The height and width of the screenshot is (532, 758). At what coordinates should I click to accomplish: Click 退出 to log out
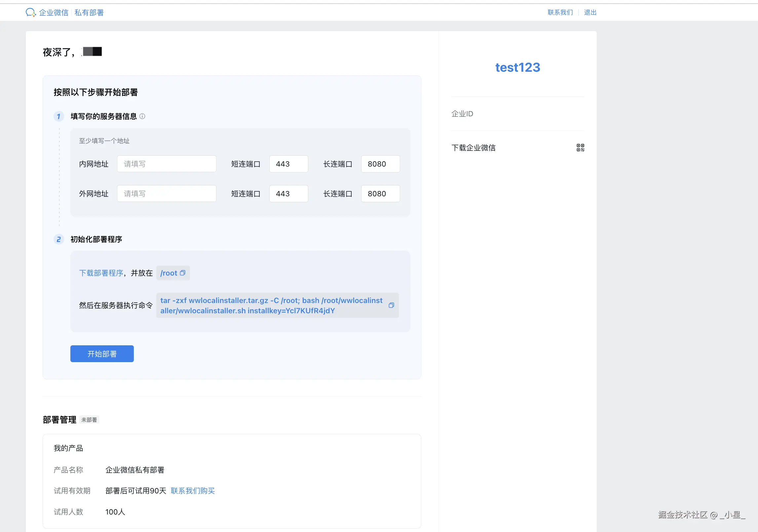click(x=590, y=13)
